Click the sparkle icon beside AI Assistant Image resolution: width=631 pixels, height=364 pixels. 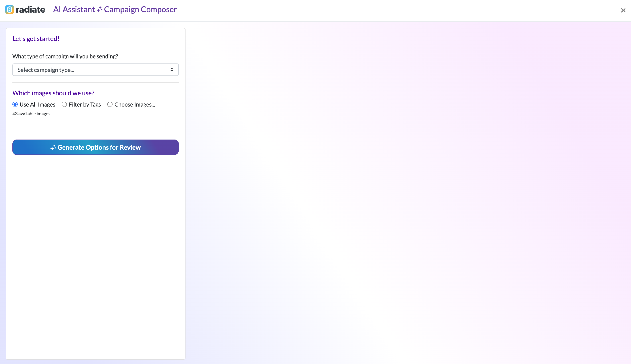click(99, 9)
